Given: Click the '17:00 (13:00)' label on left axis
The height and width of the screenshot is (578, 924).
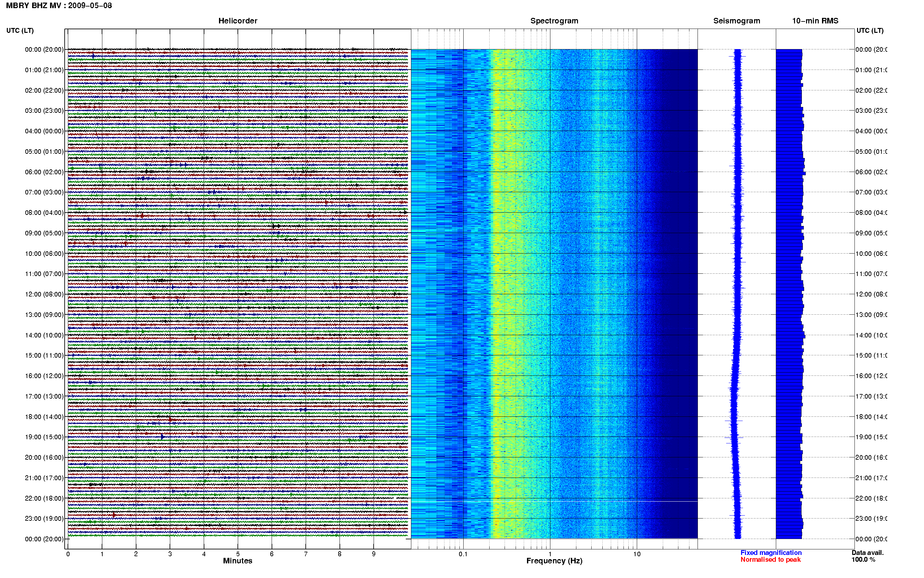Looking at the screenshot, I should point(44,396).
